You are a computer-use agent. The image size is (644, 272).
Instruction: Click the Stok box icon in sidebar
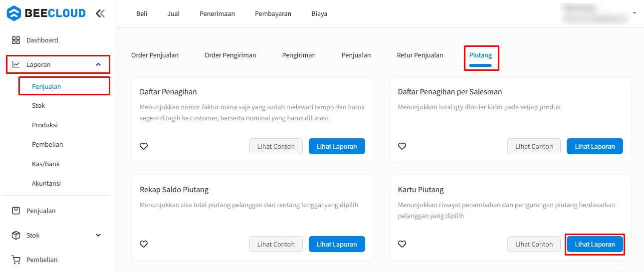click(16, 235)
